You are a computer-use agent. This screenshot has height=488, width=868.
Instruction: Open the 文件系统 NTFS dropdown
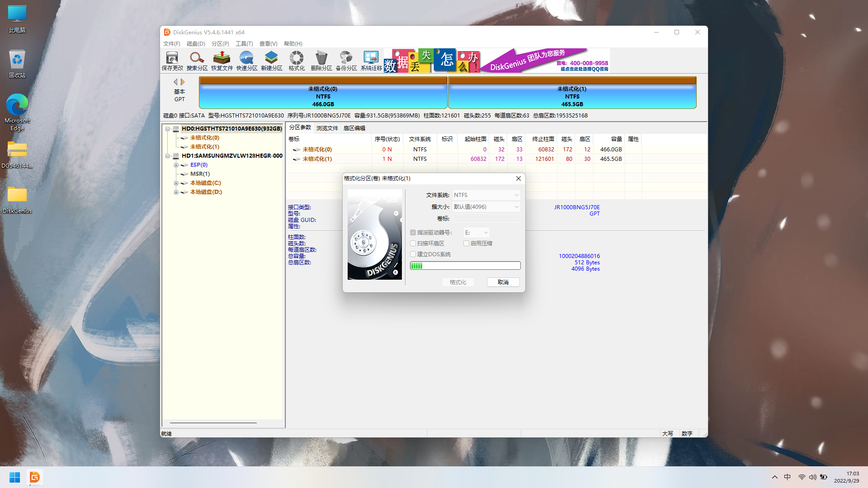pyautogui.click(x=486, y=195)
